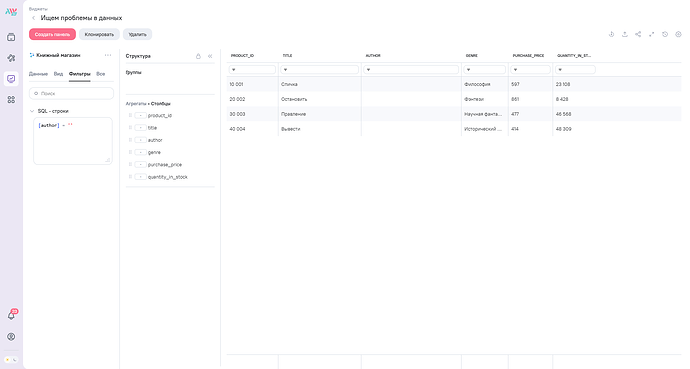The height and width of the screenshot is (369, 690).
Task: Open the filter box under PURCHASE_PRICE header
Action: tap(530, 69)
